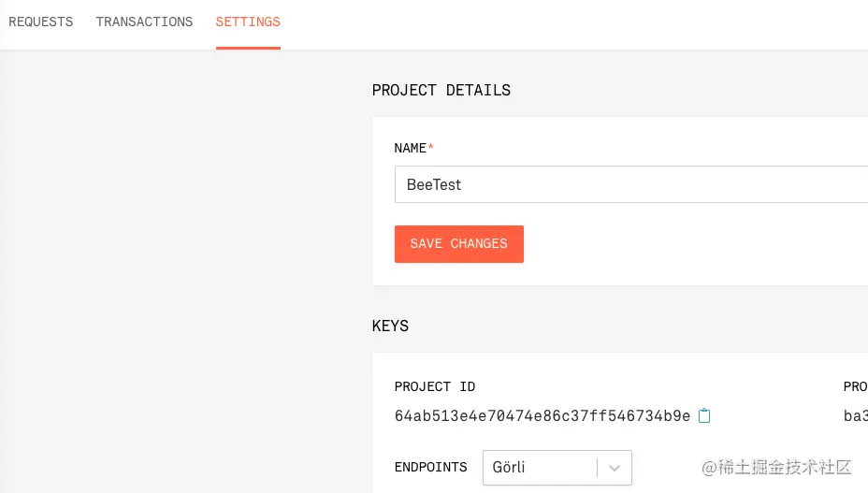
Task: Click the cut-off 'PRO' label at right
Action: click(855, 387)
